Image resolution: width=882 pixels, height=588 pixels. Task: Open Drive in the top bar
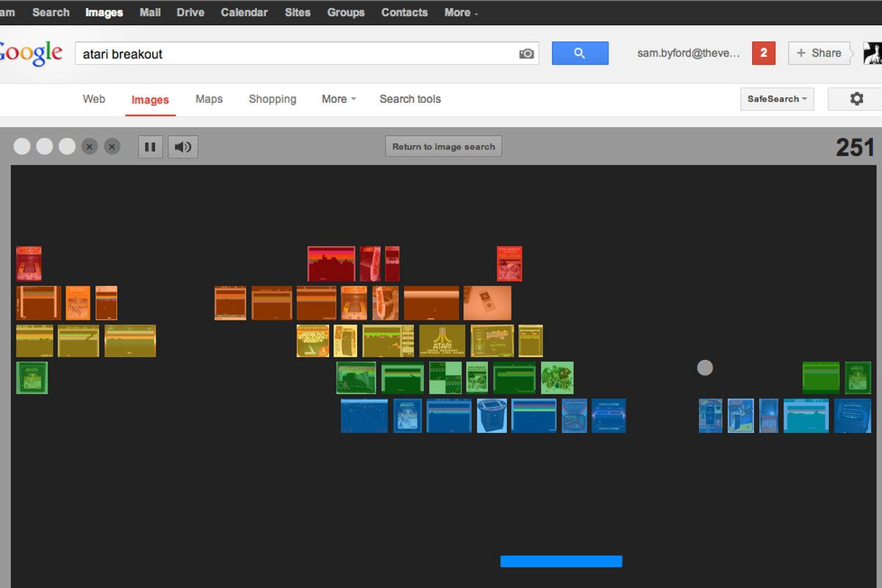(190, 12)
